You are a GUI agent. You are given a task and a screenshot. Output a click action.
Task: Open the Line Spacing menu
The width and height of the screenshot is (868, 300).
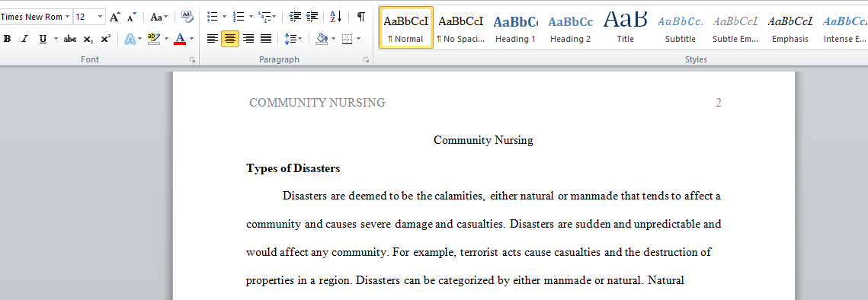293,39
